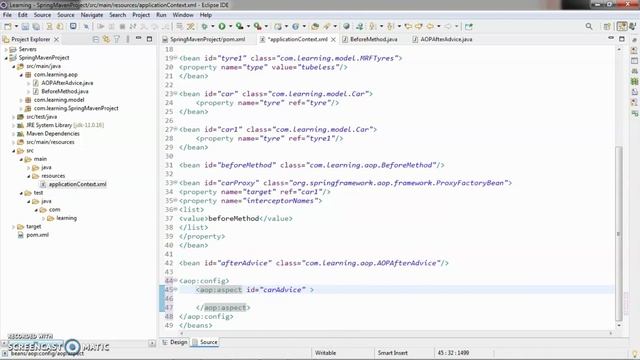The image size is (640, 360).
Task: Click the New file toolbar icon
Action: [8, 27]
